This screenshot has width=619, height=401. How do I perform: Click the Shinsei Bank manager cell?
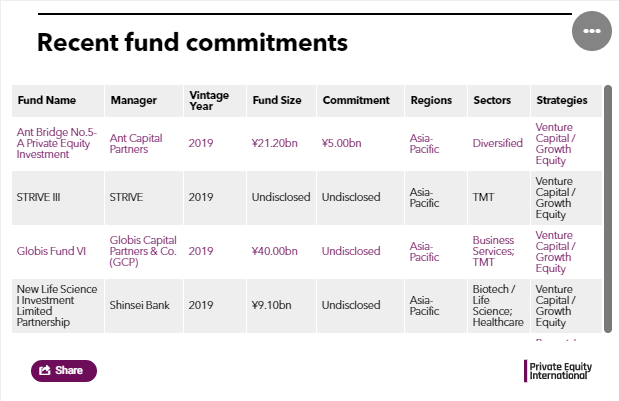click(140, 305)
